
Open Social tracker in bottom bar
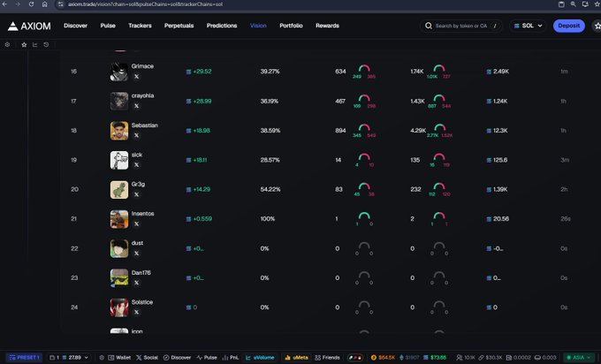147,358
